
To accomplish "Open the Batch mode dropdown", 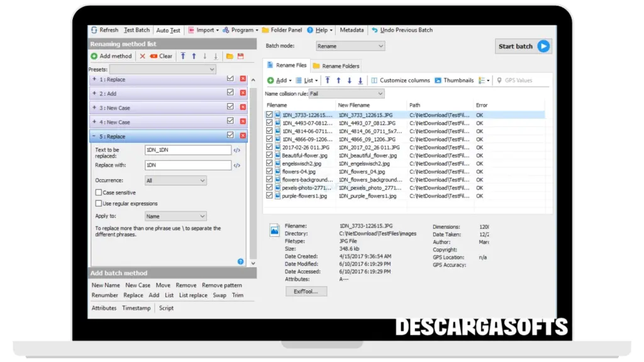I will [350, 46].
